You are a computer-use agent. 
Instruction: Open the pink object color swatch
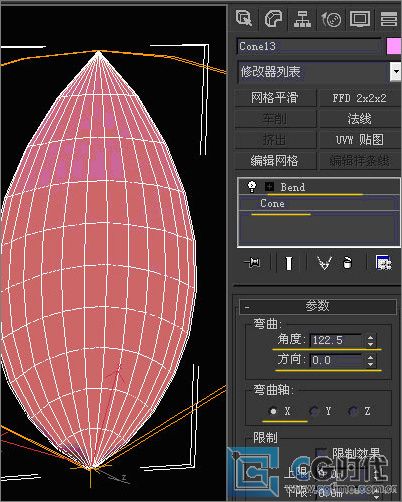394,46
